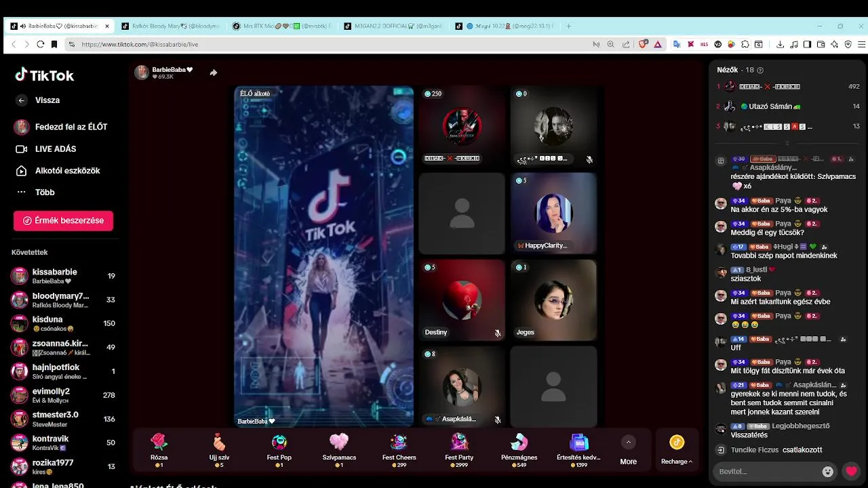Open hajnipotflok followed account
868x488 pixels.
point(63,371)
